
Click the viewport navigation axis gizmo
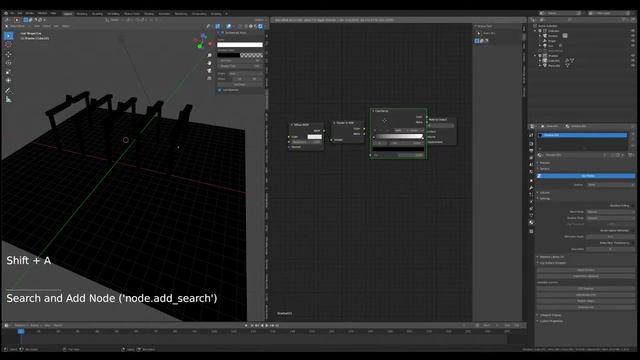tap(203, 41)
